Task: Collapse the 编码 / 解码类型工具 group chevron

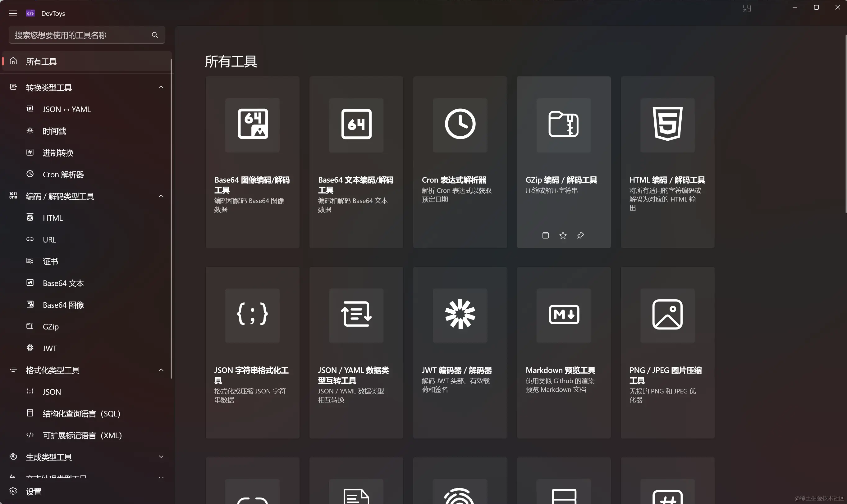Action: coord(161,196)
